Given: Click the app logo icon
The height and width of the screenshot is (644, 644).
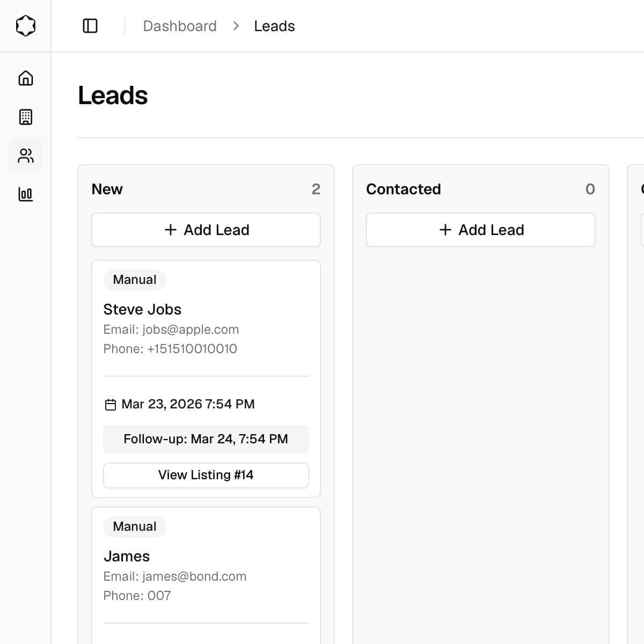Looking at the screenshot, I should tap(25, 26).
